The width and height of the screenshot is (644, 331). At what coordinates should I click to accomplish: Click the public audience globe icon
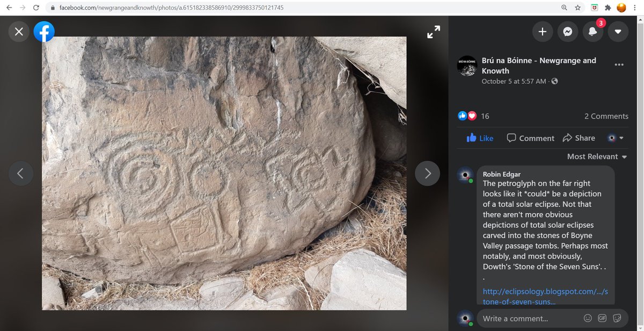554,81
